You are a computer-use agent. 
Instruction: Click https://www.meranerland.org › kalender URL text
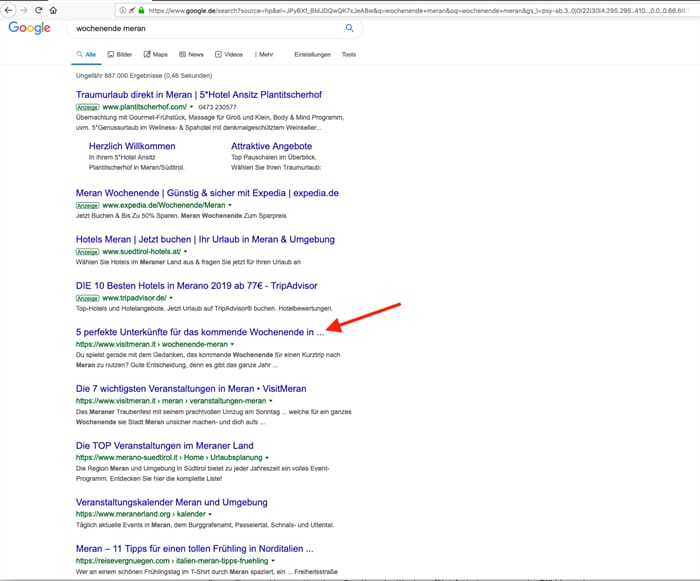[x=141, y=514]
